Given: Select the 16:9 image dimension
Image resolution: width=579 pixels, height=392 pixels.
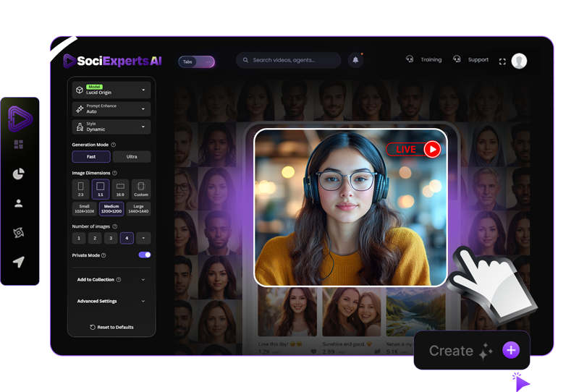Looking at the screenshot, I should (x=121, y=189).
